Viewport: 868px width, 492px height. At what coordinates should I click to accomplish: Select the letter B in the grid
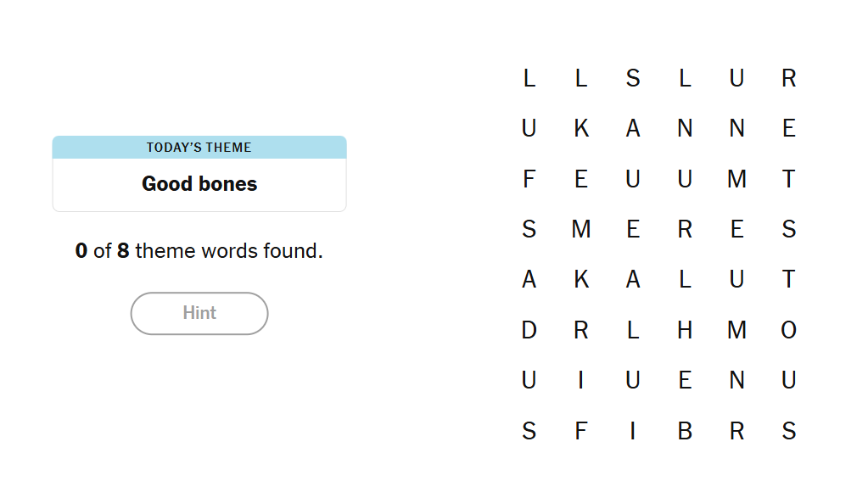685,431
